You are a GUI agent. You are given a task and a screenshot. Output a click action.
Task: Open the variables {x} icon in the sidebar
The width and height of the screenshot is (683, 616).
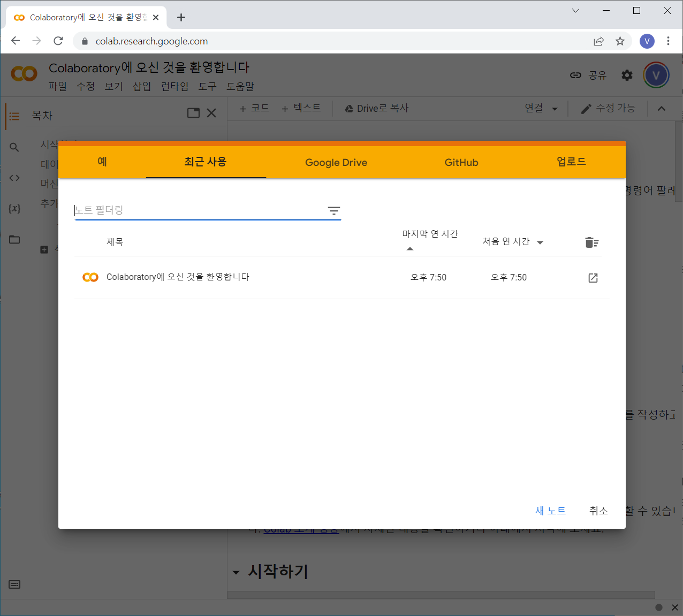click(14, 209)
